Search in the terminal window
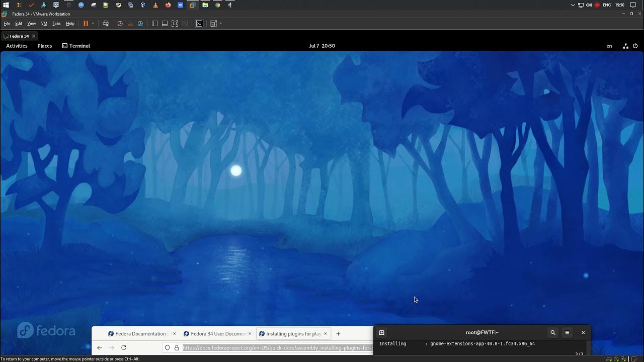Screen dimensions: 644x362 (x=553, y=332)
